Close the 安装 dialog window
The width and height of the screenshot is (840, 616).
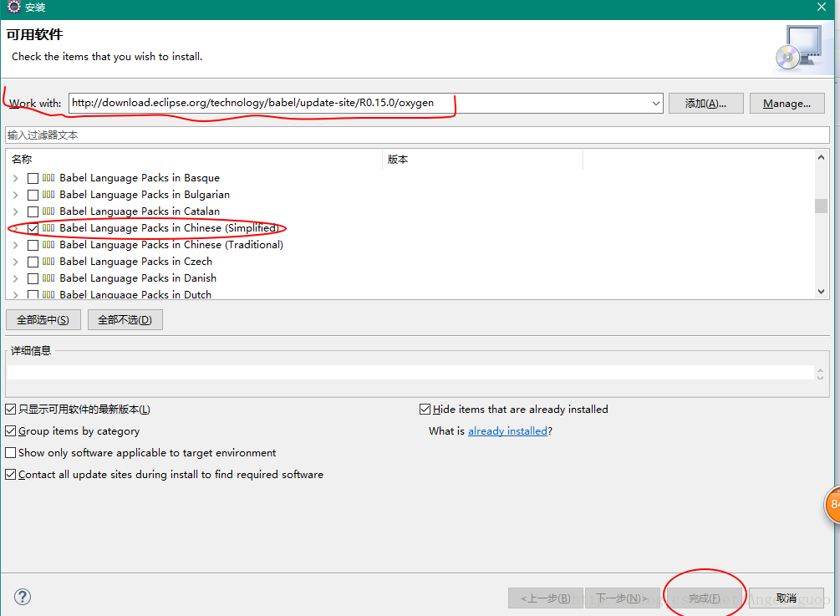822,7
